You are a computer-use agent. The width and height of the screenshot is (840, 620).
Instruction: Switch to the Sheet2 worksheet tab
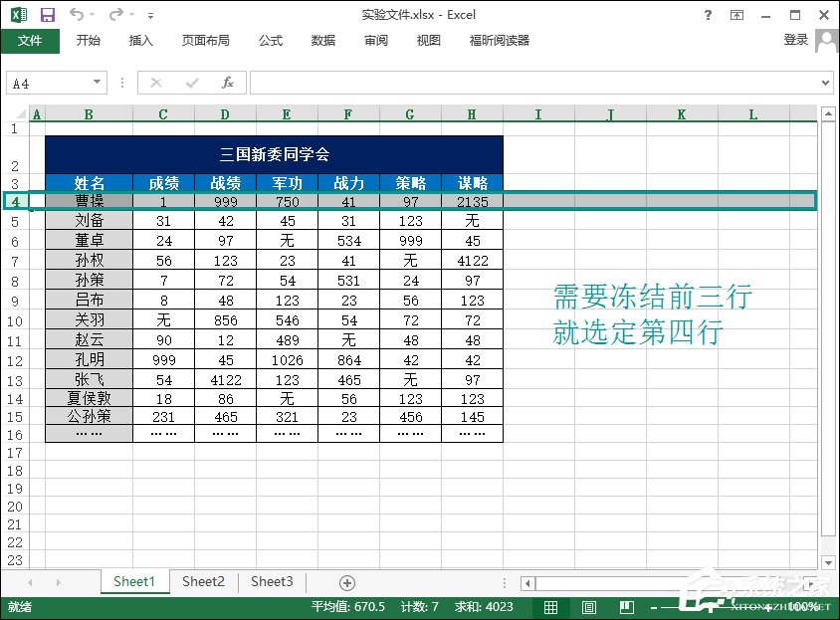pos(203,581)
